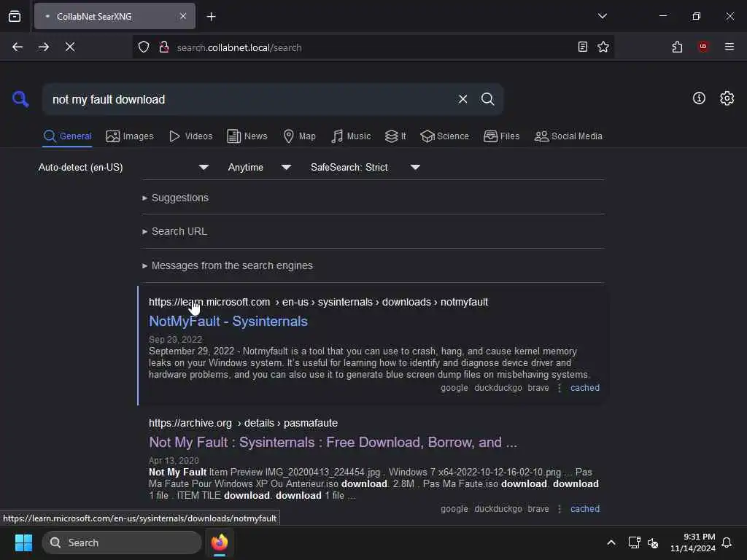Image resolution: width=747 pixels, height=560 pixels.
Task: Open the uBlock Origin extension icon
Action: point(703,47)
